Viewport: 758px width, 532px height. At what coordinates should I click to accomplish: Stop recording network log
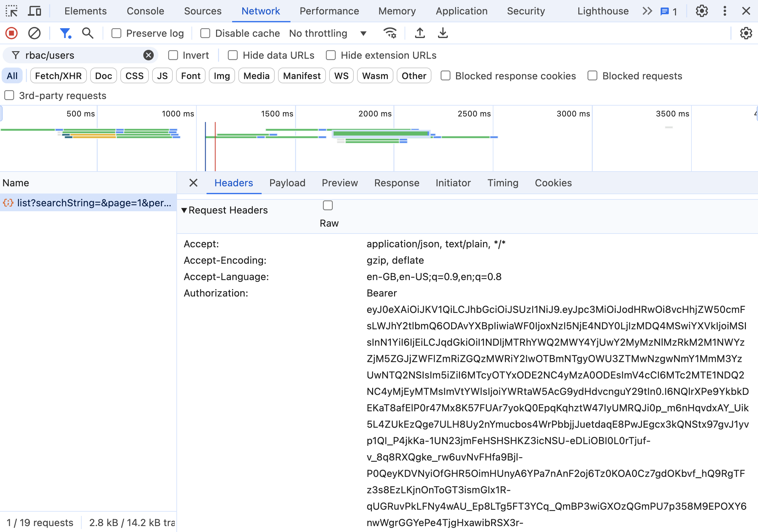point(11,33)
